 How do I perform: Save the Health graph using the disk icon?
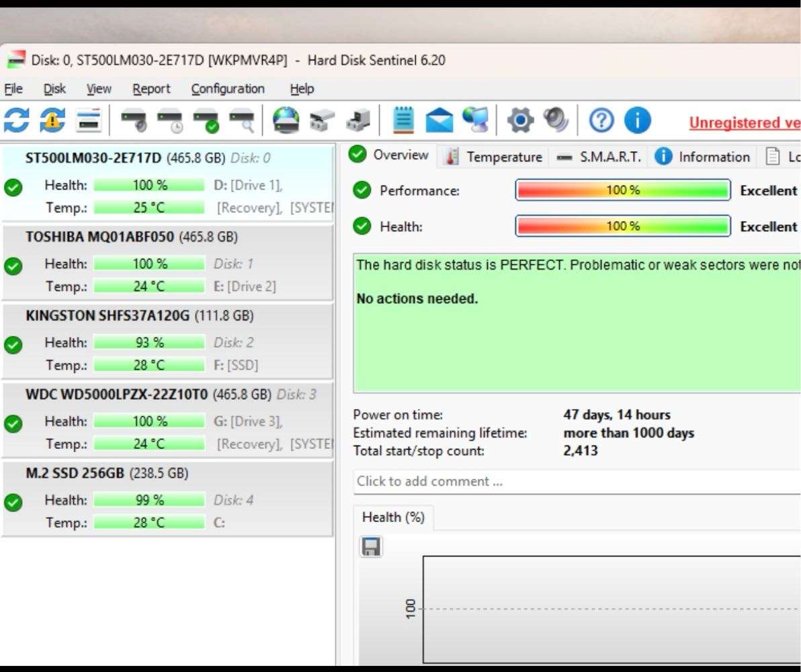tap(370, 546)
